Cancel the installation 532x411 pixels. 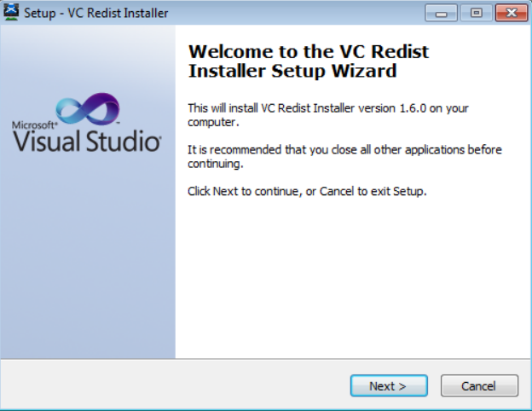pyautogui.click(x=479, y=386)
